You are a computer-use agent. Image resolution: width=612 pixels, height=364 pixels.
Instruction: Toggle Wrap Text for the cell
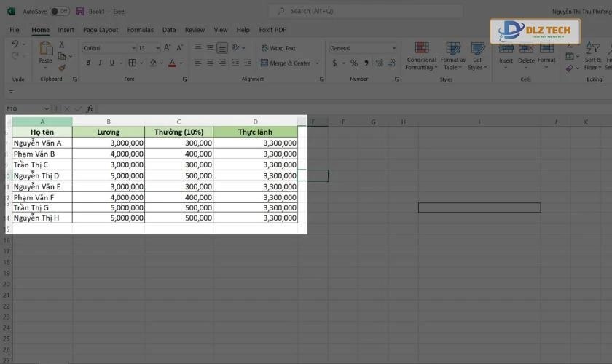(278, 48)
